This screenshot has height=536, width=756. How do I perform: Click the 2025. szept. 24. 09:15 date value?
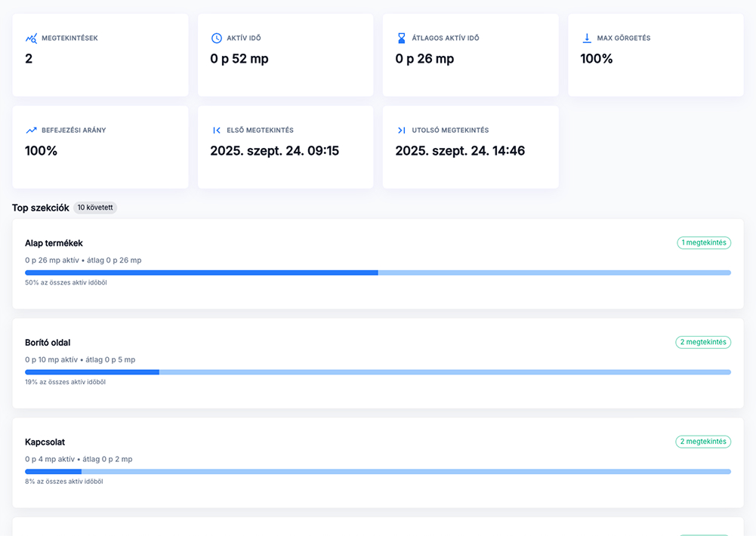[274, 151]
